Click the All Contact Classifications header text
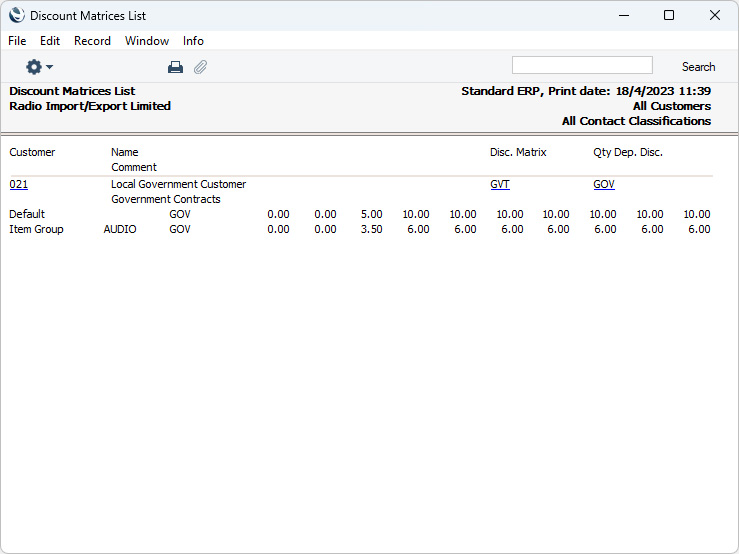 [x=636, y=121]
